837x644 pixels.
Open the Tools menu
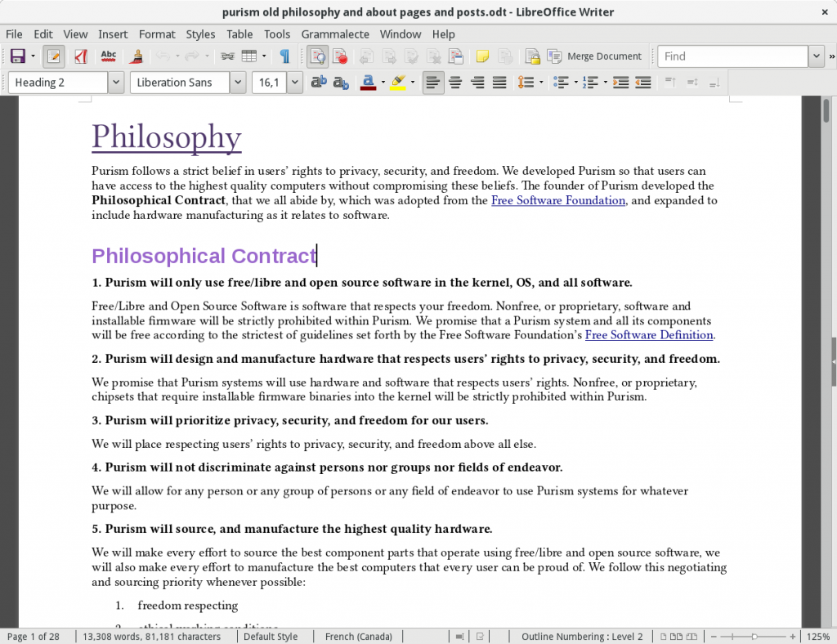[x=277, y=34]
